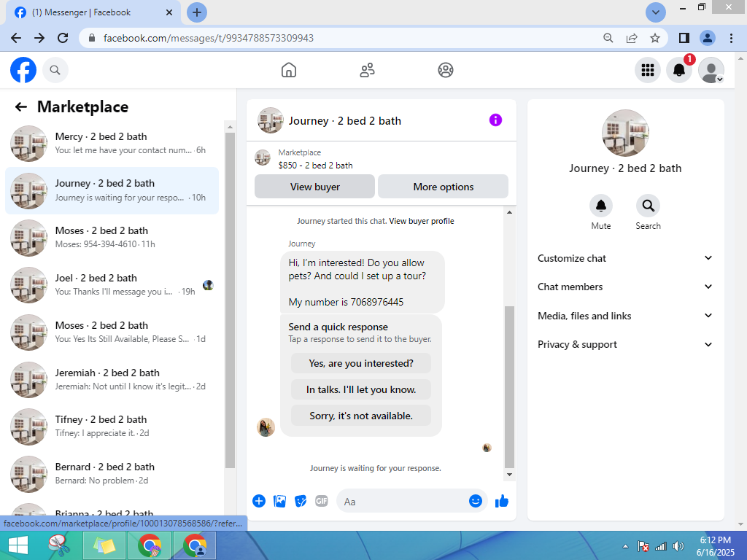The width and height of the screenshot is (747, 560).
Task: Open Chrome profile icon
Action: 708,38
